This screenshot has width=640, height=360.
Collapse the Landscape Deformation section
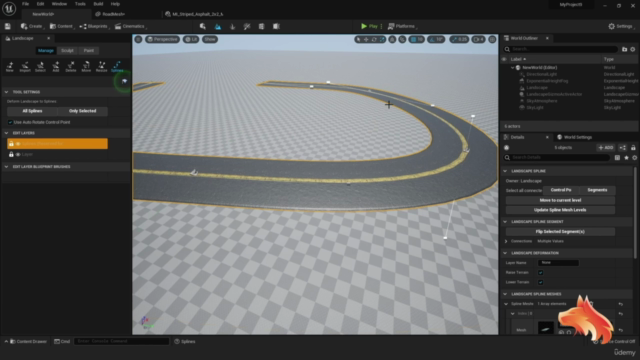[x=505, y=253]
